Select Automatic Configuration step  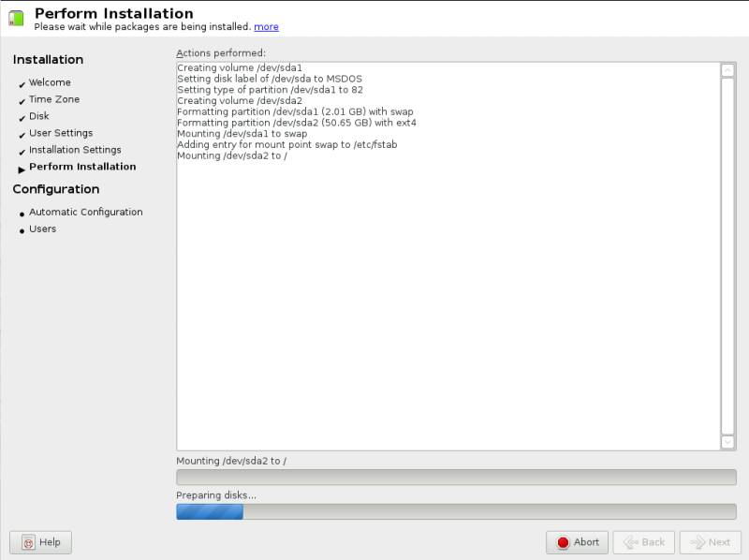pos(85,212)
